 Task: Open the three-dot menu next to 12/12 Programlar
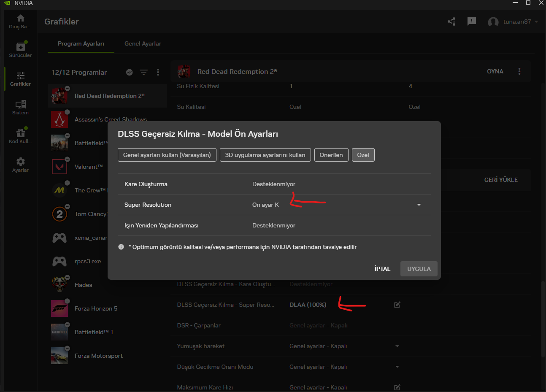pyautogui.click(x=158, y=72)
